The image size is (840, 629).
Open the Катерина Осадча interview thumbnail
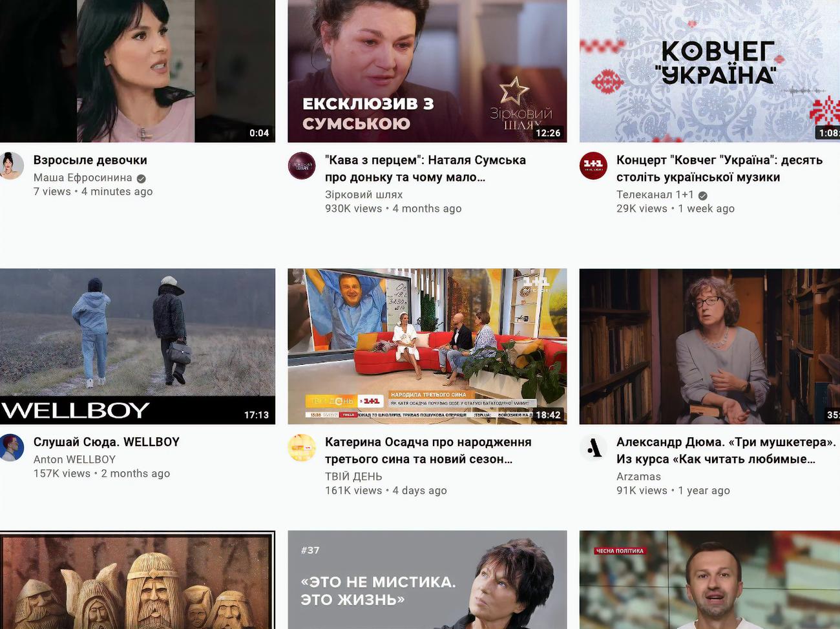pyautogui.click(x=427, y=346)
